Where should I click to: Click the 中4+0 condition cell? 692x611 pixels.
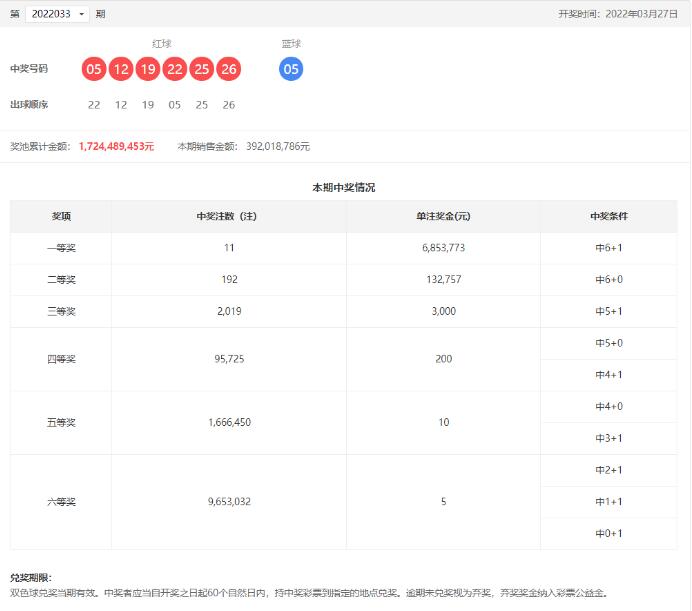(609, 407)
